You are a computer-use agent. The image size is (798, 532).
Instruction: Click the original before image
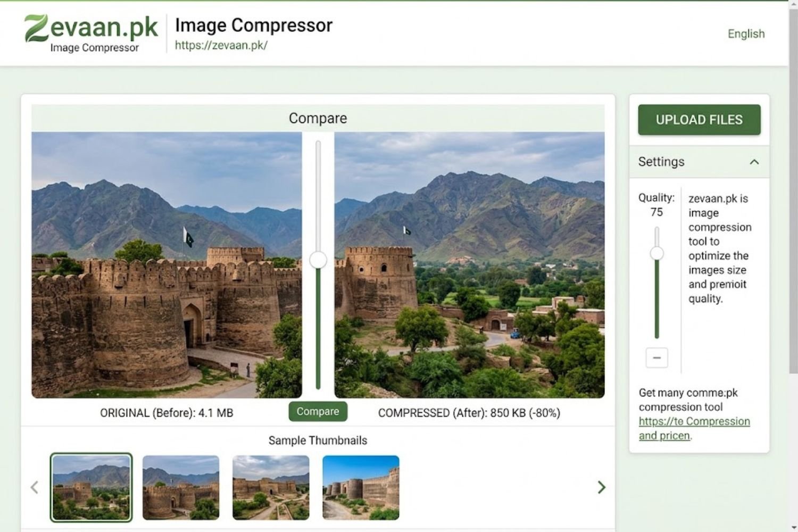coord(167,265)
